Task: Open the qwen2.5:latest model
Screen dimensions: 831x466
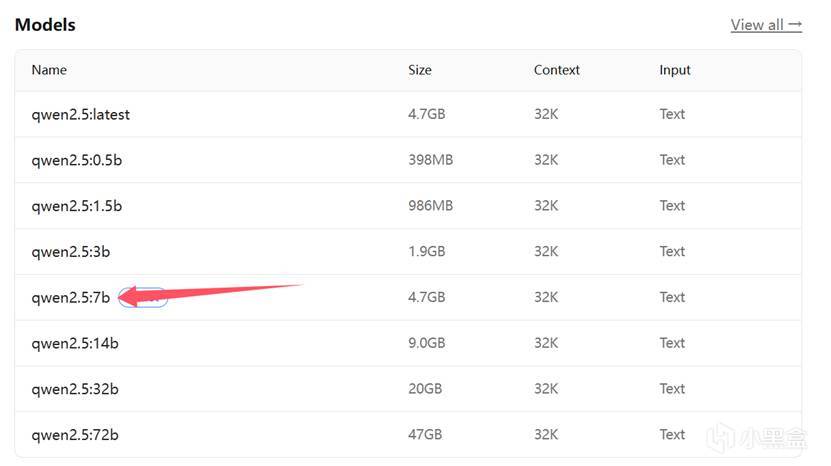Action: pos(81,114)
